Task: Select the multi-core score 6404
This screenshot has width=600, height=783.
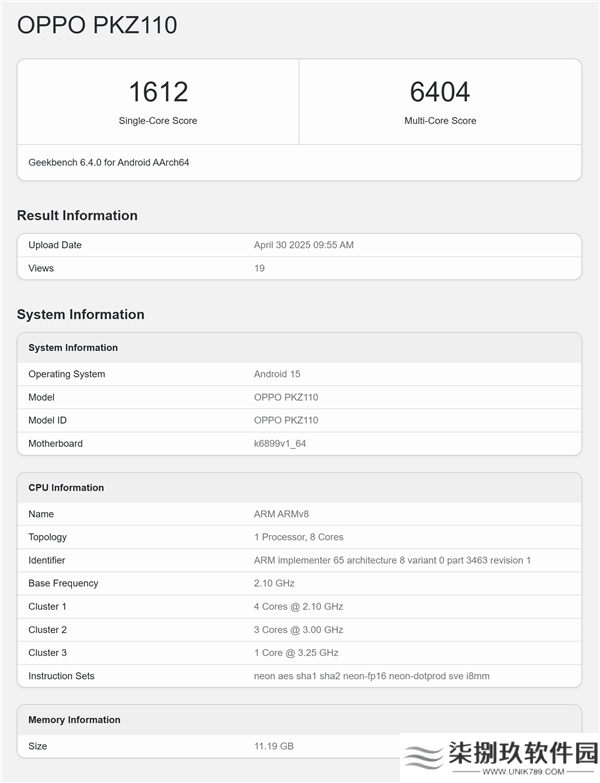Action: point(440,92)
